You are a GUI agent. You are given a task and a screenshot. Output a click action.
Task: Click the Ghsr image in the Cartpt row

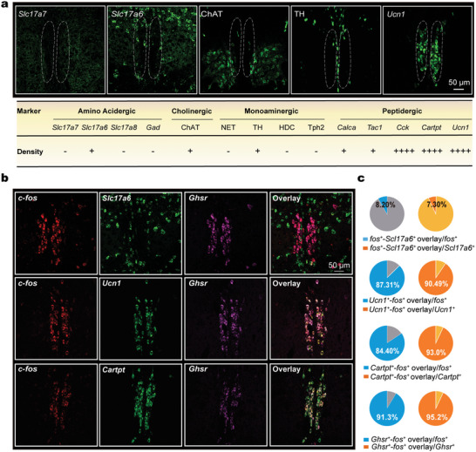click(226, 405)
